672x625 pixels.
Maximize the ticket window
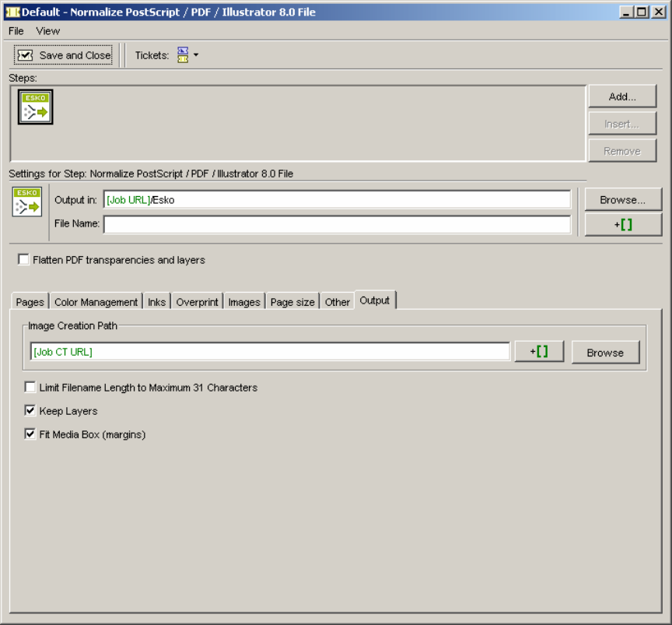(642, 12)
